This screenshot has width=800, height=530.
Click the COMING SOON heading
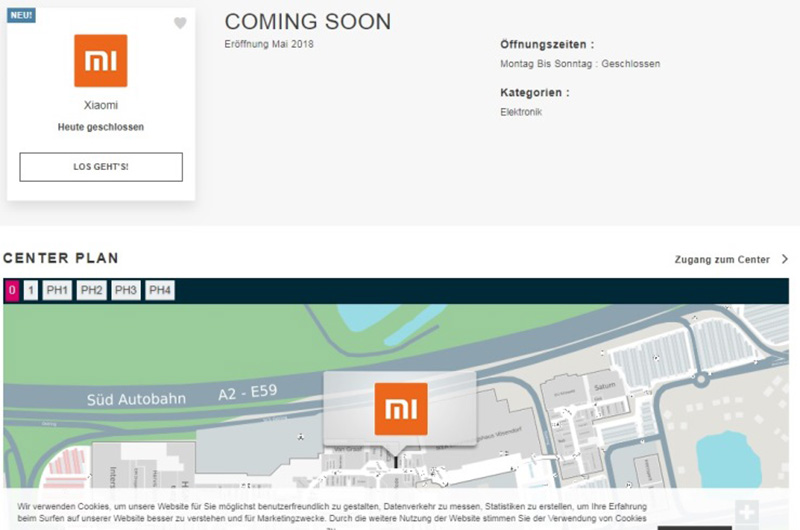[308, 22]
